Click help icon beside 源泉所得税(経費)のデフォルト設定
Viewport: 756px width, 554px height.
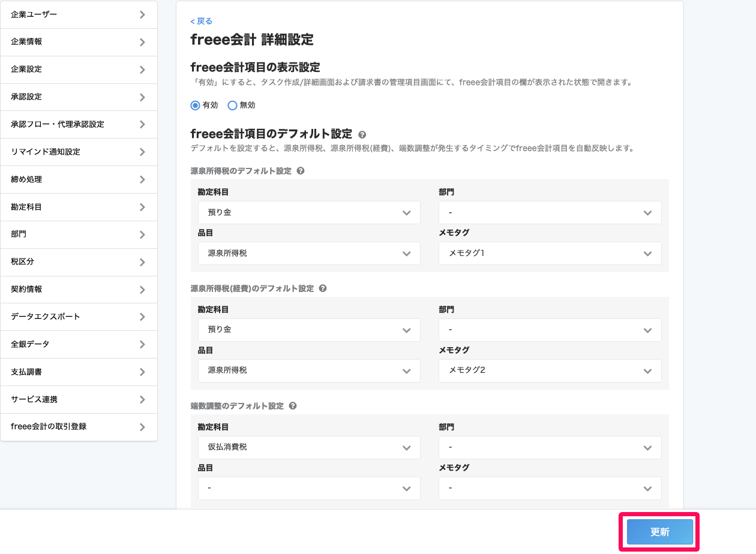point(323,288)
